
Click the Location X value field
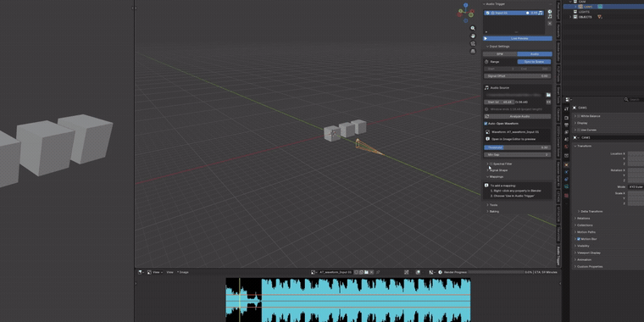(x=636, y=153)
